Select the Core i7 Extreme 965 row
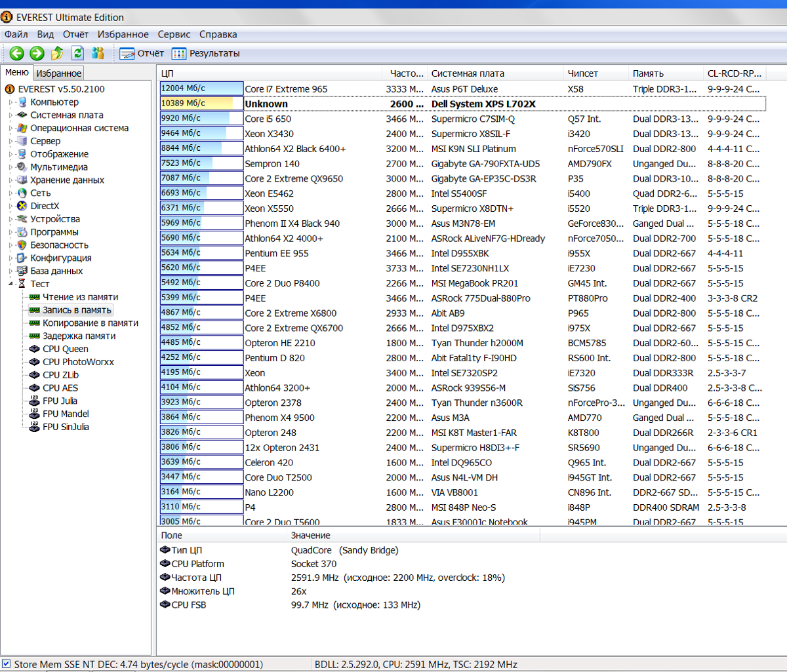 click(x=462, y=89)
